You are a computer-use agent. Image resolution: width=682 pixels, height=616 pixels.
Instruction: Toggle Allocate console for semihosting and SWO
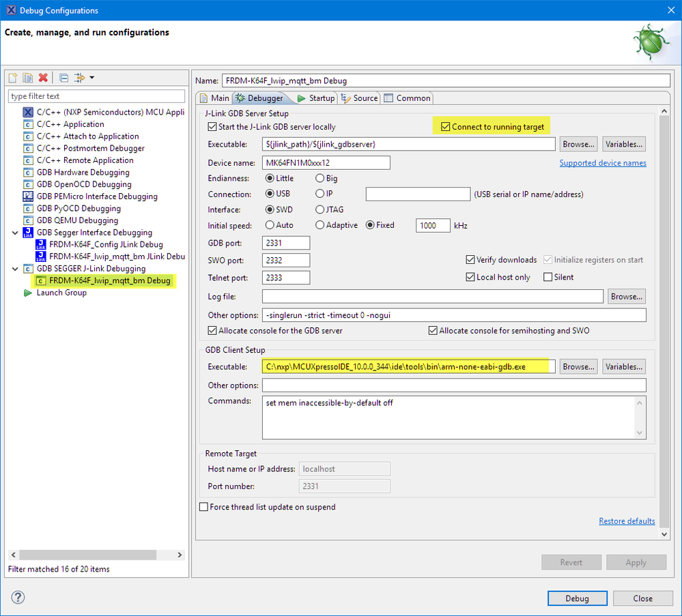click(433, 331)
